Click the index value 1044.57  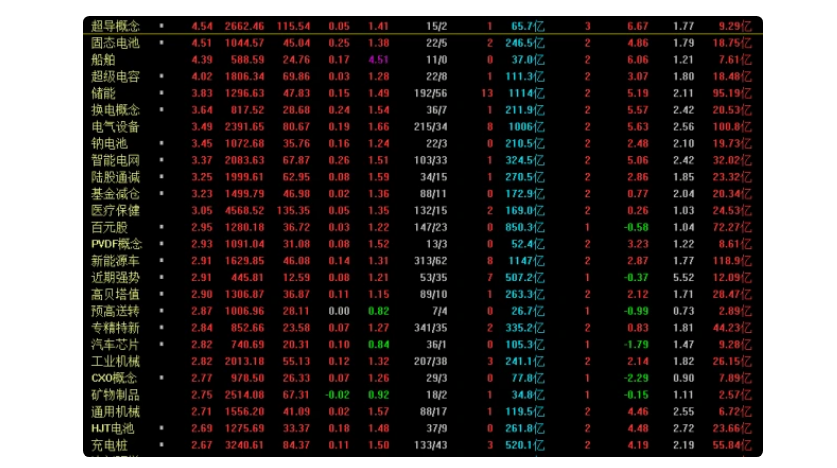(x=244, y=43)
